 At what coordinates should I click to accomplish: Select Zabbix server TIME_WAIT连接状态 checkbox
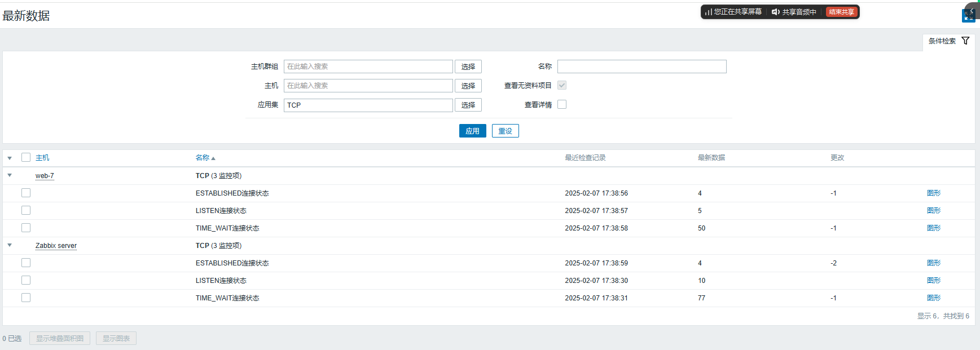[x=26, y=298]
